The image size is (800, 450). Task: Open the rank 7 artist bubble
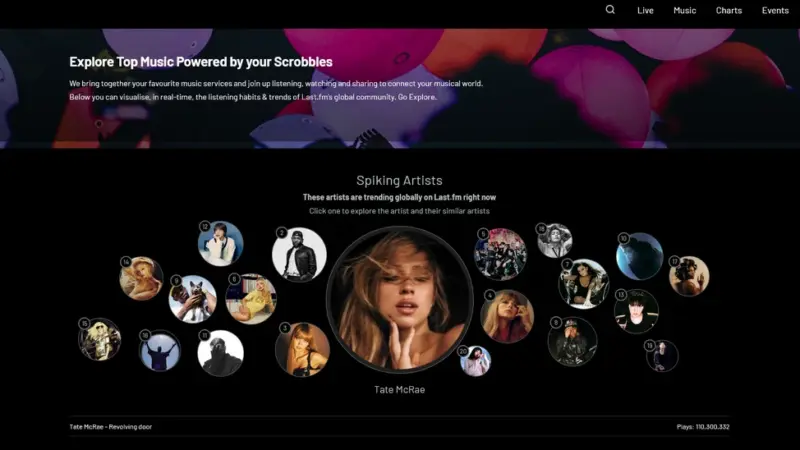coord(584,284)
